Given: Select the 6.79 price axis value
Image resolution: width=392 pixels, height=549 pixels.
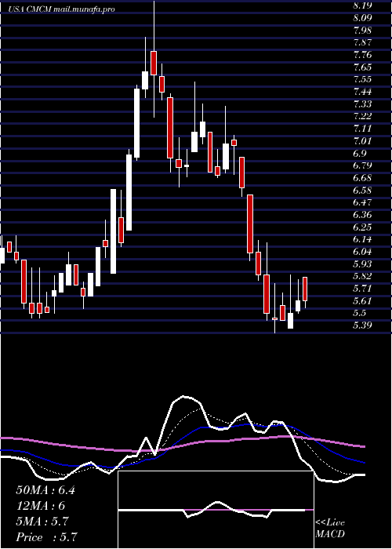Looking at the screenshot, I should point(362,165).
